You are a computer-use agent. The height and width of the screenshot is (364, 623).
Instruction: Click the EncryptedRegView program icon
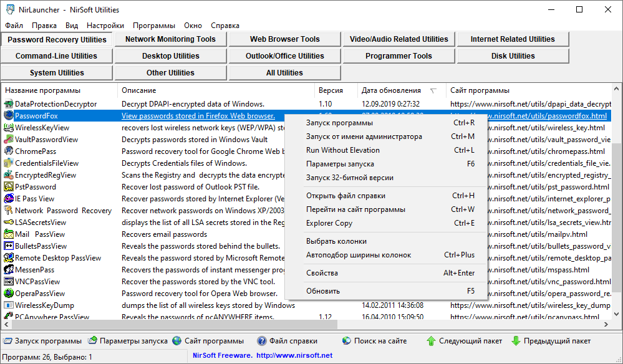pyautogui.click(x=8, y=175)
